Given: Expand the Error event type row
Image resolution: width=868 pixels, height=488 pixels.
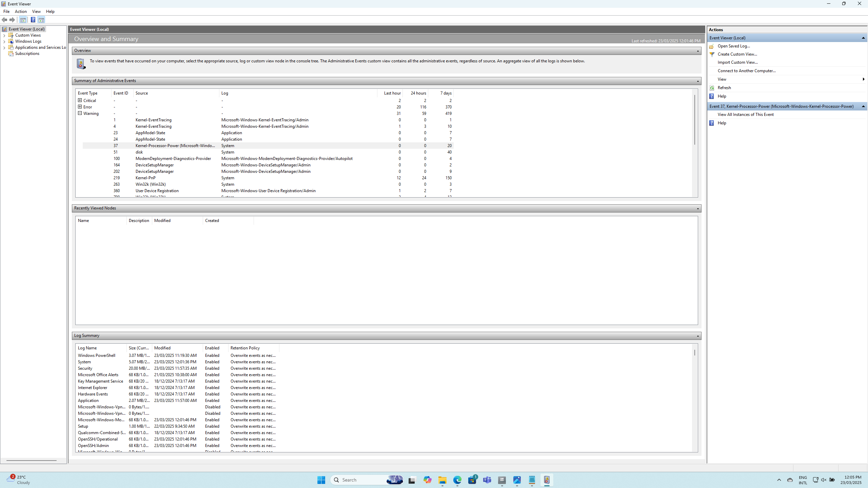Looking at the screenshot, I should (80, 107).
